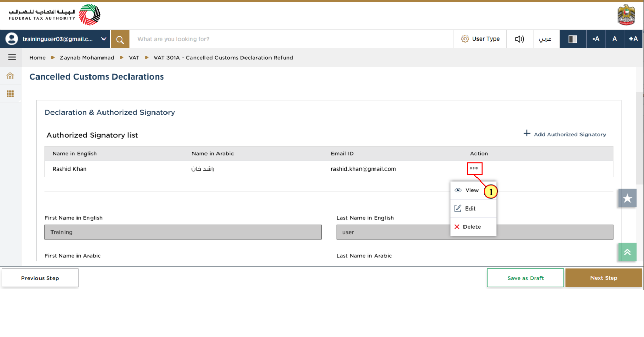Click the Rashid Khan name cell
The image size is (644, 337).
pos(70,169)
